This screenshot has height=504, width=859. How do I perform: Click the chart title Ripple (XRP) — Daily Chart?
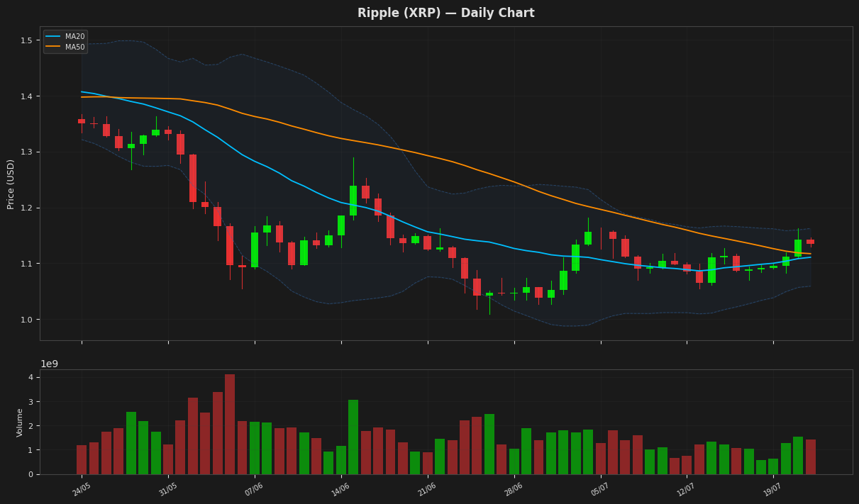[445, 13]
